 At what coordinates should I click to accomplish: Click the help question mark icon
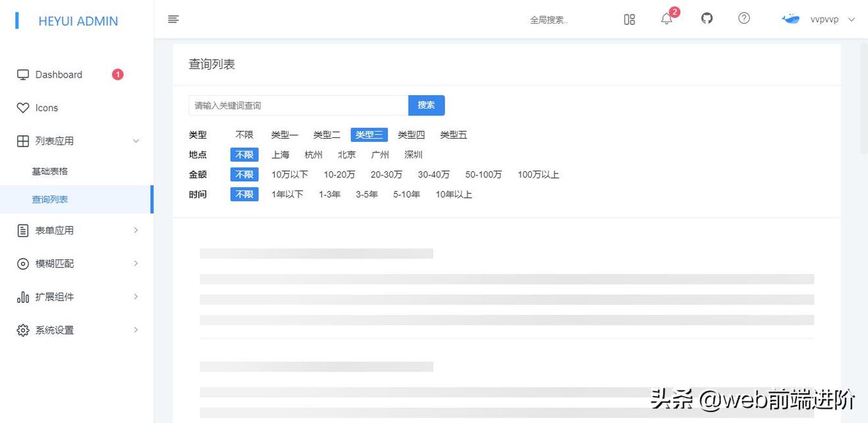click(x=744, y=18)
